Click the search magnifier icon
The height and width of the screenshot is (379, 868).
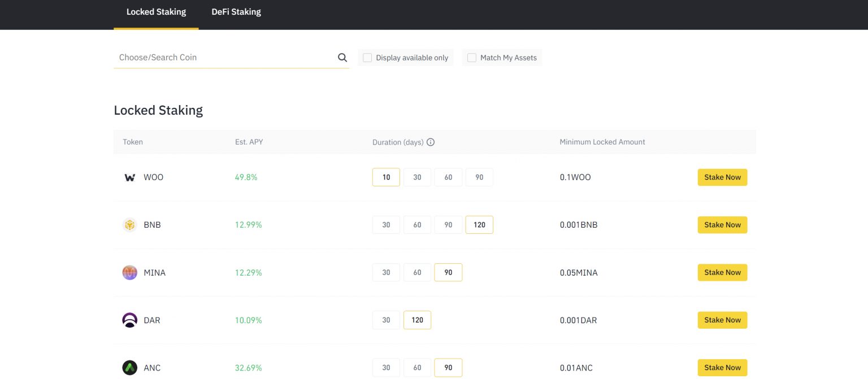342,57
